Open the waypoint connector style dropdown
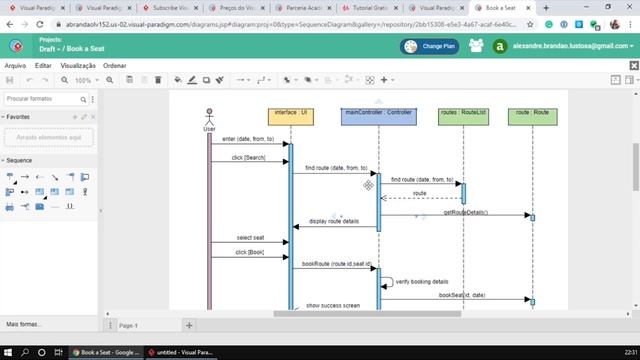The width and height of the screenshot is (640, 360). [264, 80]
